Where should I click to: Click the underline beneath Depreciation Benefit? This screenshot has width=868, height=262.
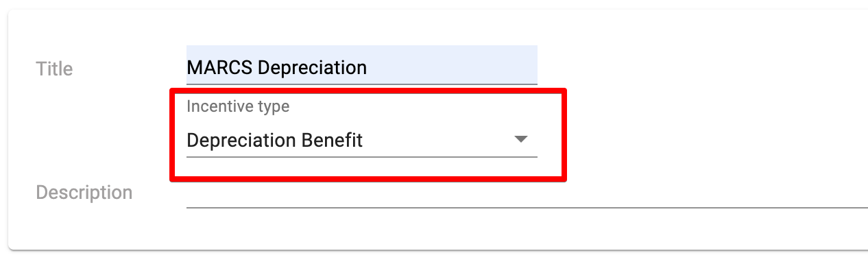tap(362, 156)
